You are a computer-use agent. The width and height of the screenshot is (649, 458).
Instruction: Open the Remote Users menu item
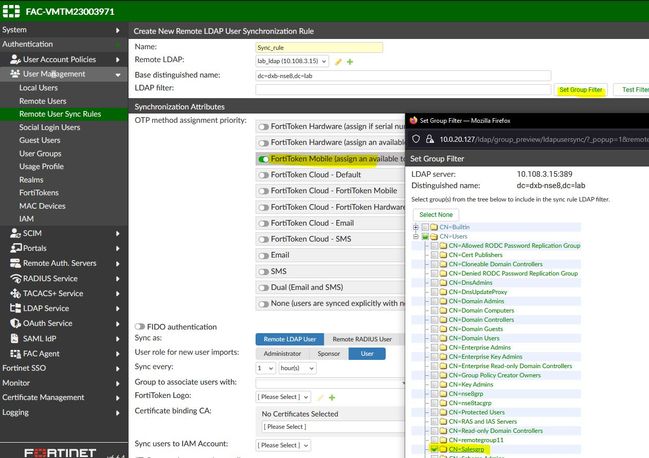[43, 101]
